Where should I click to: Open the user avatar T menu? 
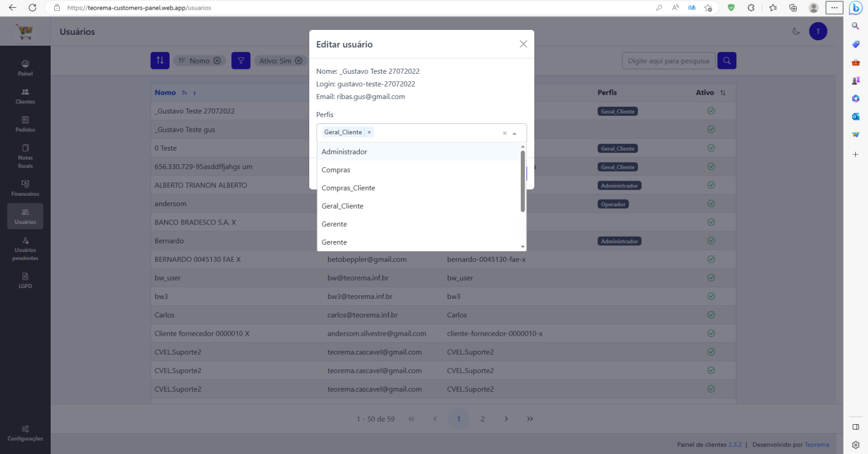(818, 31)
